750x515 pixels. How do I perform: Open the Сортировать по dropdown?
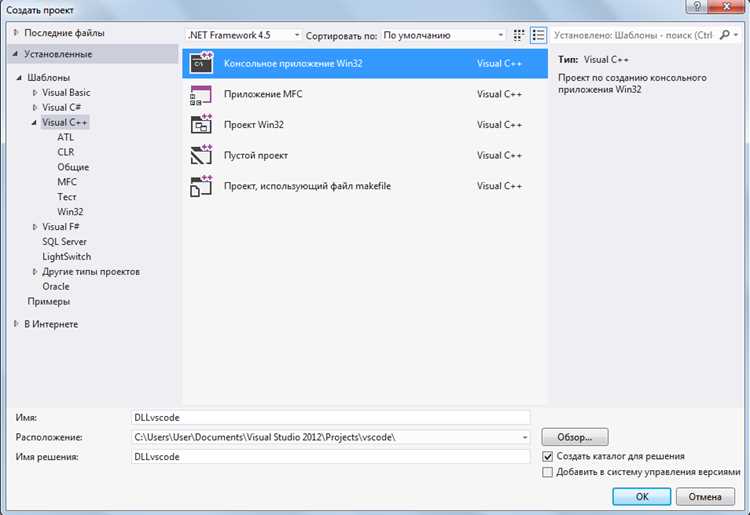tap(443, 35)
